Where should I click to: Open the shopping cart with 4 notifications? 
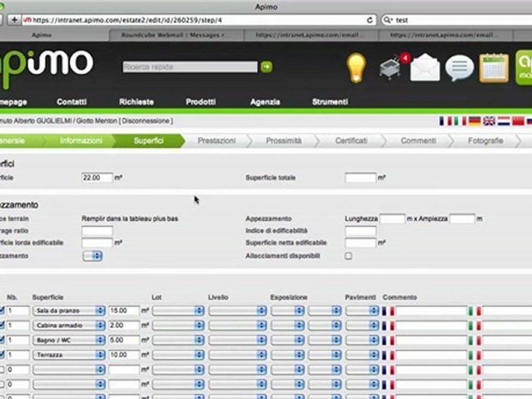click(x=393, y=66)
